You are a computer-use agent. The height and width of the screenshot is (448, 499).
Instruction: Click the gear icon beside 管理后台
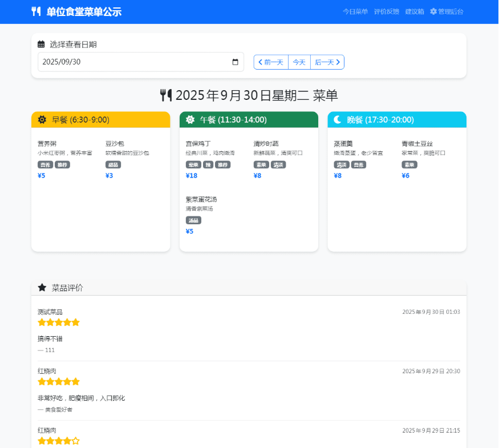point(433,11)
